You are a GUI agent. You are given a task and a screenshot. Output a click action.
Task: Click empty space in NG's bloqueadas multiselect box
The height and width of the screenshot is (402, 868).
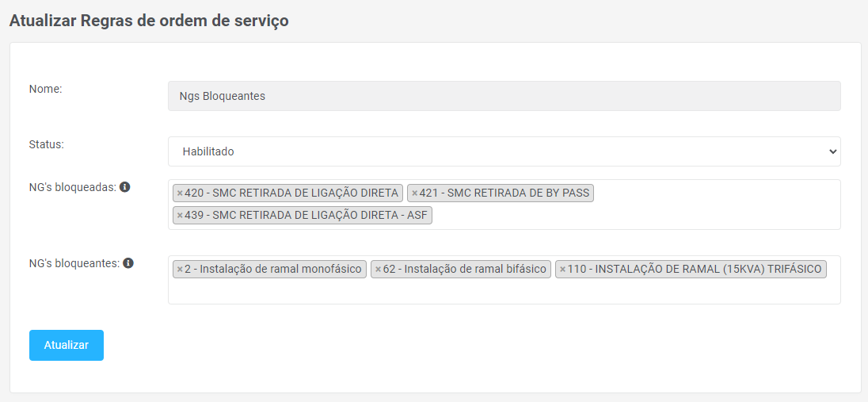click(634, 214)
